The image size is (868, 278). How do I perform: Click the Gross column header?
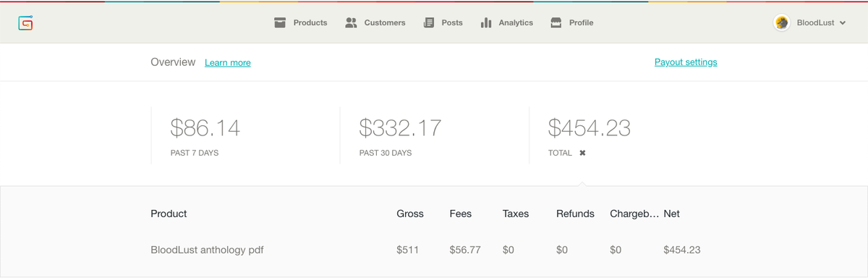(410, 214)
